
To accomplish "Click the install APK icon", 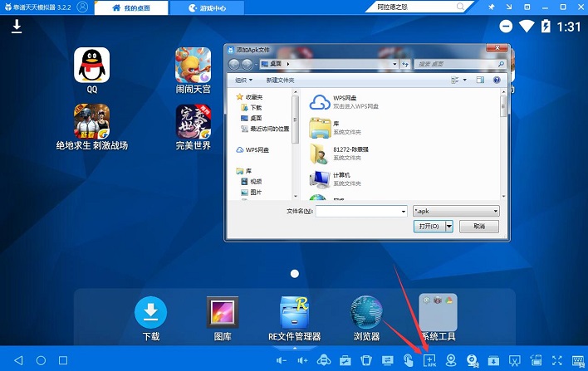I will (429, 360).
